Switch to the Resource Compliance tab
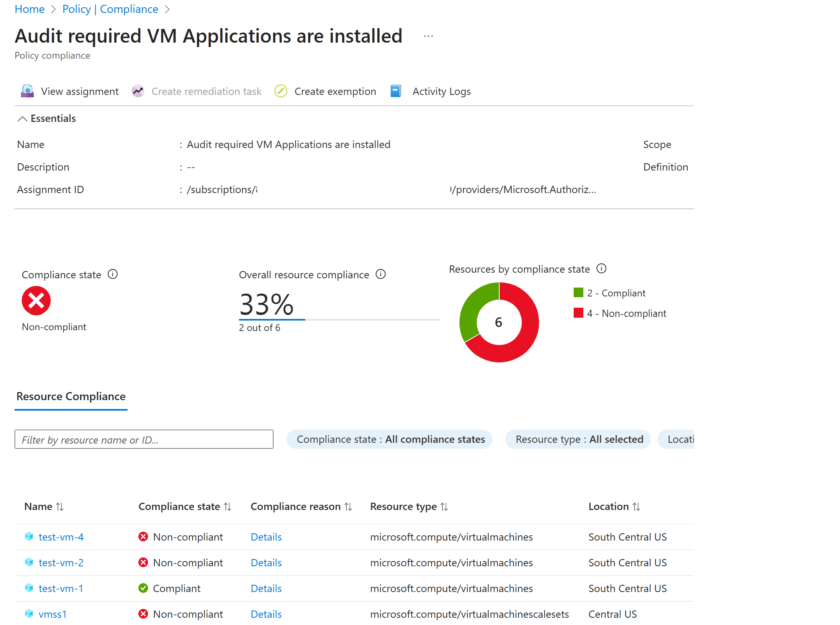The image size is (840, 625). pos(71,397)
